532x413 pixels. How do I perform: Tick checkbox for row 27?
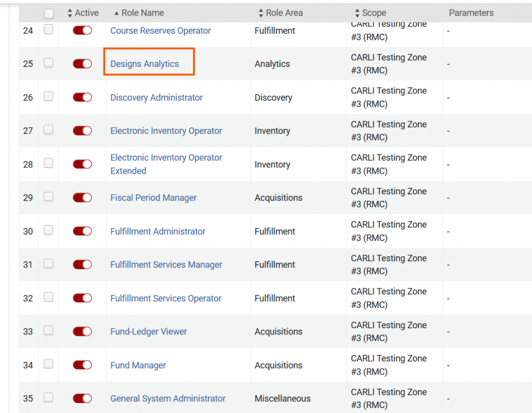point(49,130)
